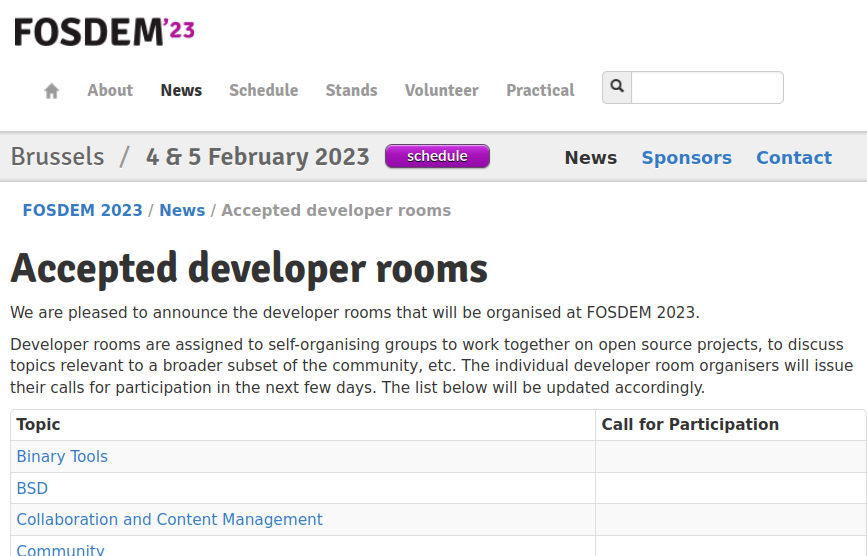Screen dimensions: 867x556
Task: Click the Brussels banner text
Action: tap(58, 156)
